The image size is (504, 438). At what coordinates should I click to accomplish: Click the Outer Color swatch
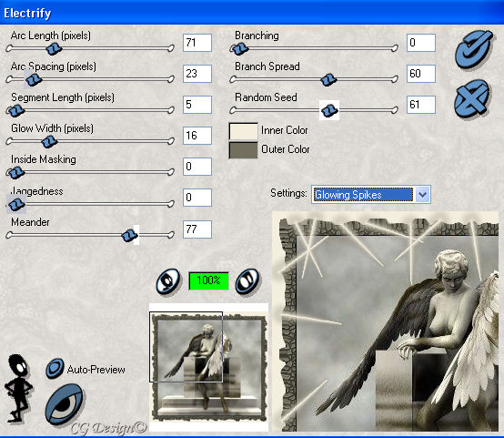tap(243, 150)
